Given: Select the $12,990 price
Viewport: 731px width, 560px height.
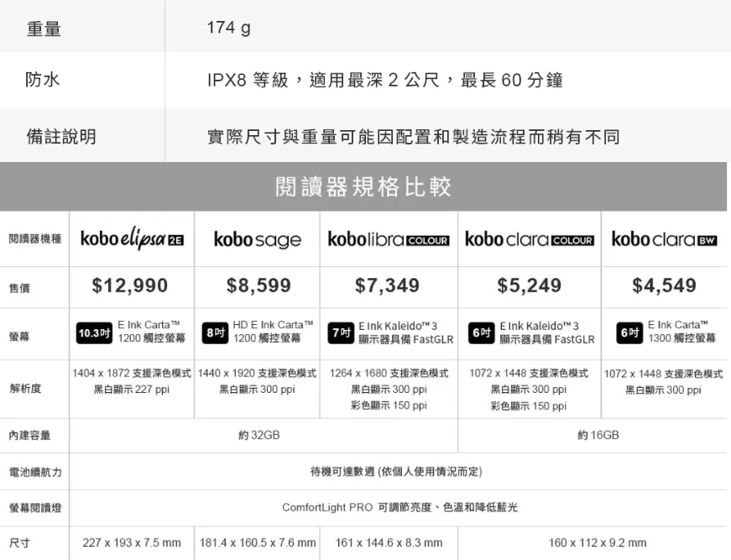Looking at the screenshot, I should (x=129, y=285).
